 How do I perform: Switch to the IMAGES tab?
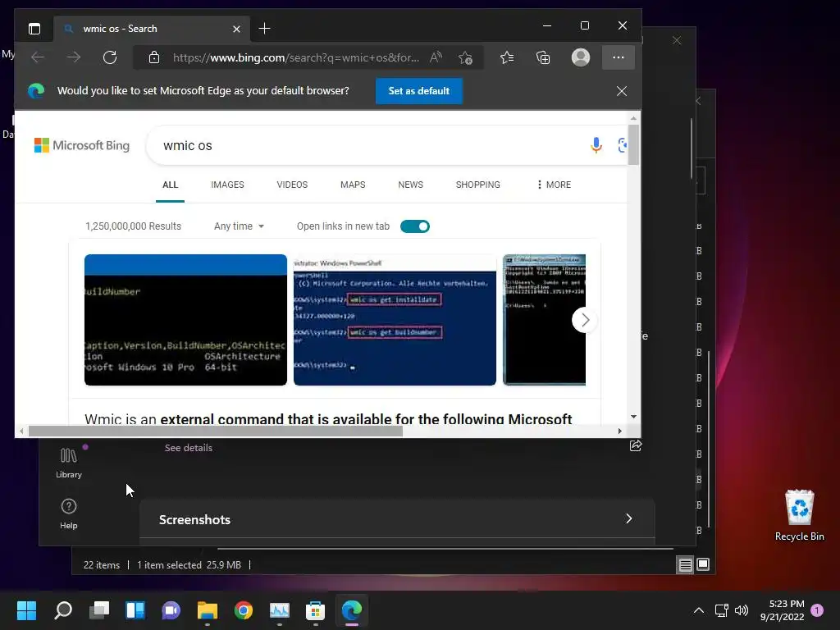coord(227,185)
